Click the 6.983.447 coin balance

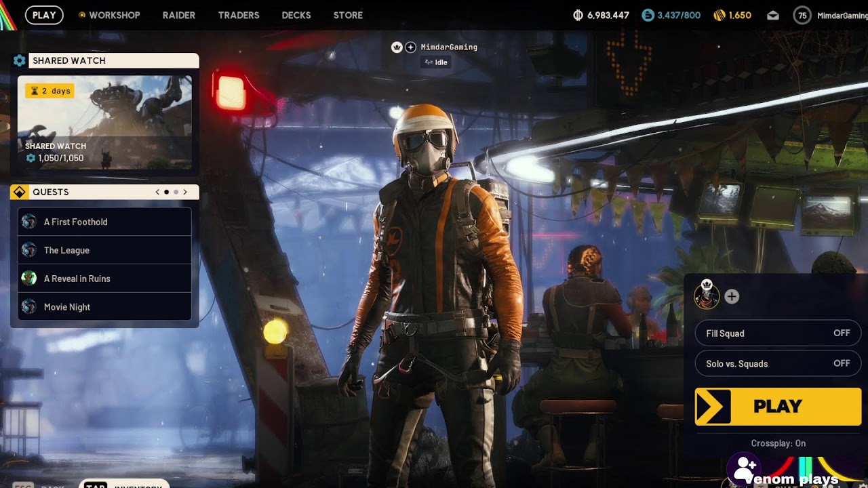608,15
